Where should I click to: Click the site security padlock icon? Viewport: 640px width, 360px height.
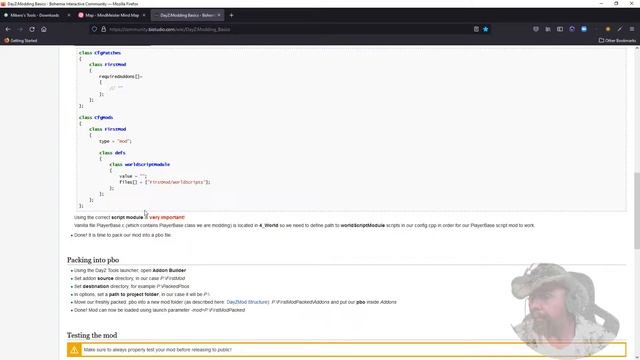pyautogui.click(x=103, y=29)
